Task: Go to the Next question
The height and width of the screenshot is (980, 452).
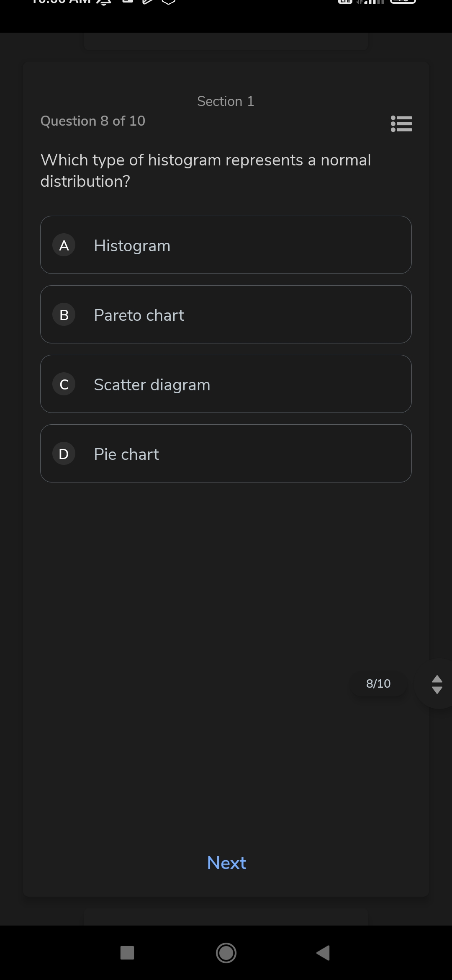Action: [x=226, y=863]
